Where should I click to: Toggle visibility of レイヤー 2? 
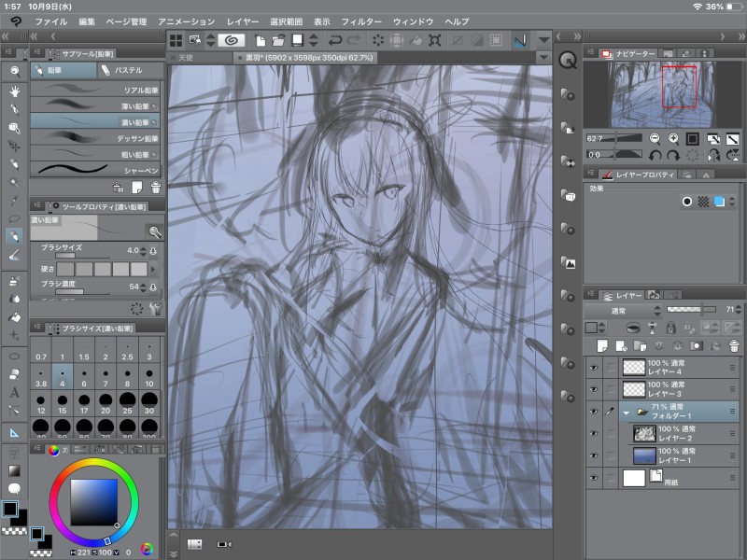point(594,433)
